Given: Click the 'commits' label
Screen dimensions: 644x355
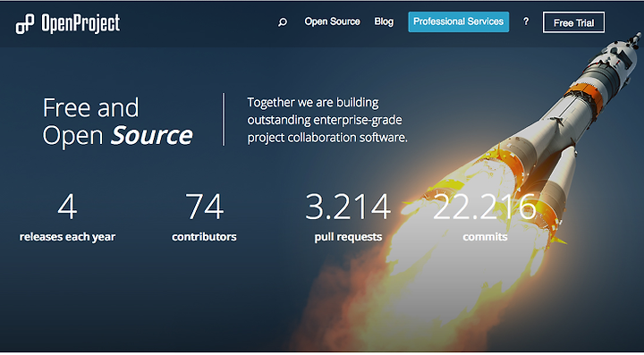Looking at the screenshot, I should (485, 237).
